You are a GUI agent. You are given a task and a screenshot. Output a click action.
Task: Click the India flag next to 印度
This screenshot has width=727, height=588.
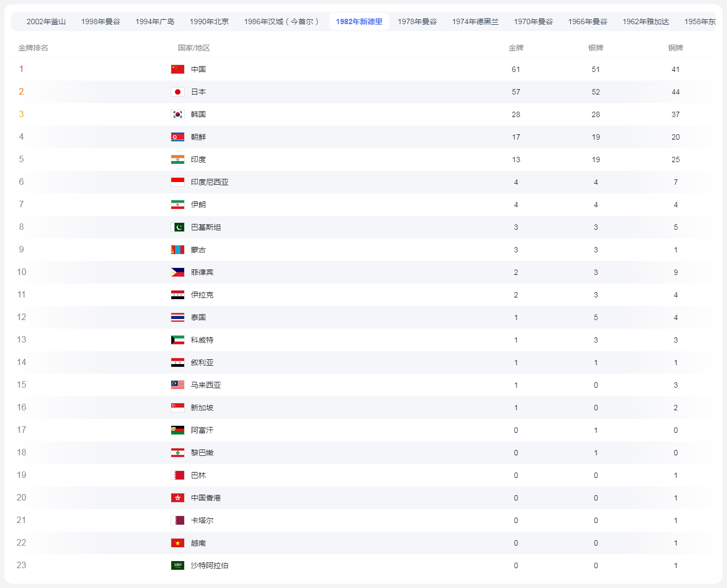(x=178, y=159)
